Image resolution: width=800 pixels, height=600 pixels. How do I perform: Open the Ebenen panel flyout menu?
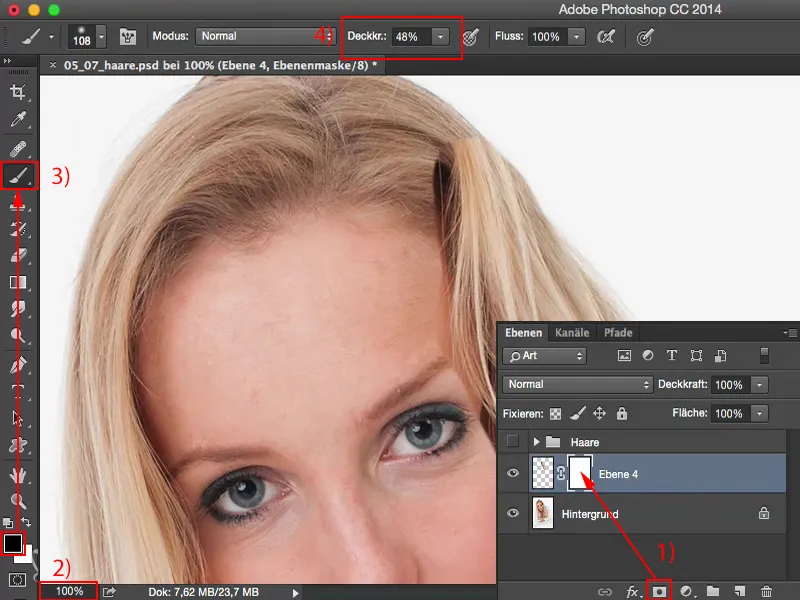point(790,333)
